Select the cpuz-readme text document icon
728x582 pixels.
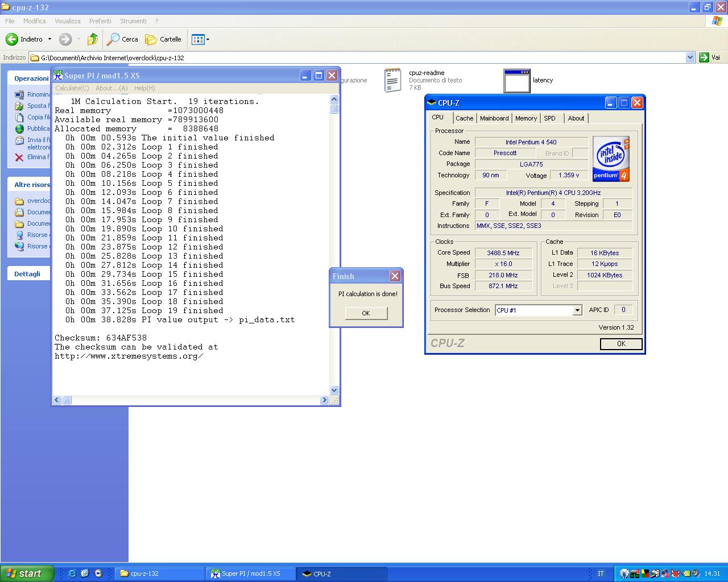click(x=392, y=80)
